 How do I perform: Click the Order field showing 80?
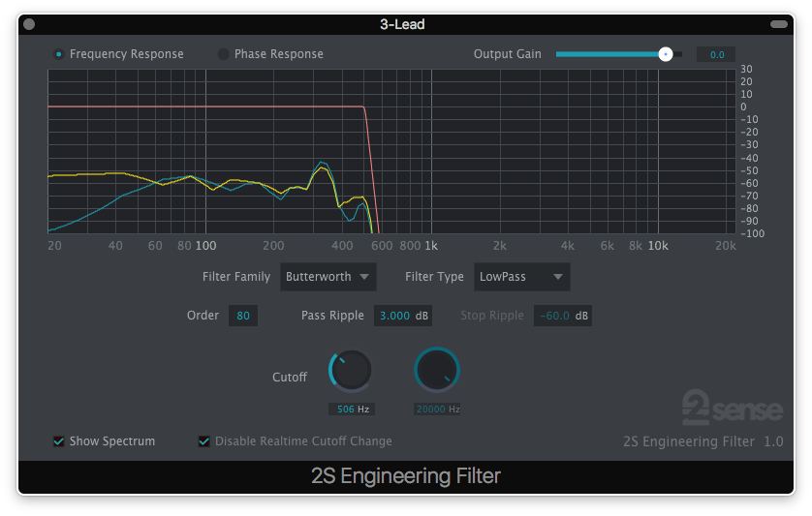243,316
